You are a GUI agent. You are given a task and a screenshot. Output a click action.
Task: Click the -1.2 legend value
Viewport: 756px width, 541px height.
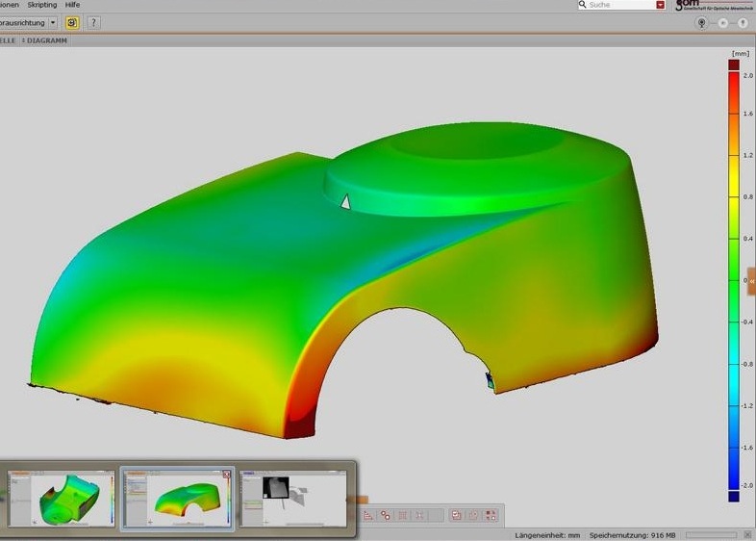pyautogui.click(x=746, y=406)
